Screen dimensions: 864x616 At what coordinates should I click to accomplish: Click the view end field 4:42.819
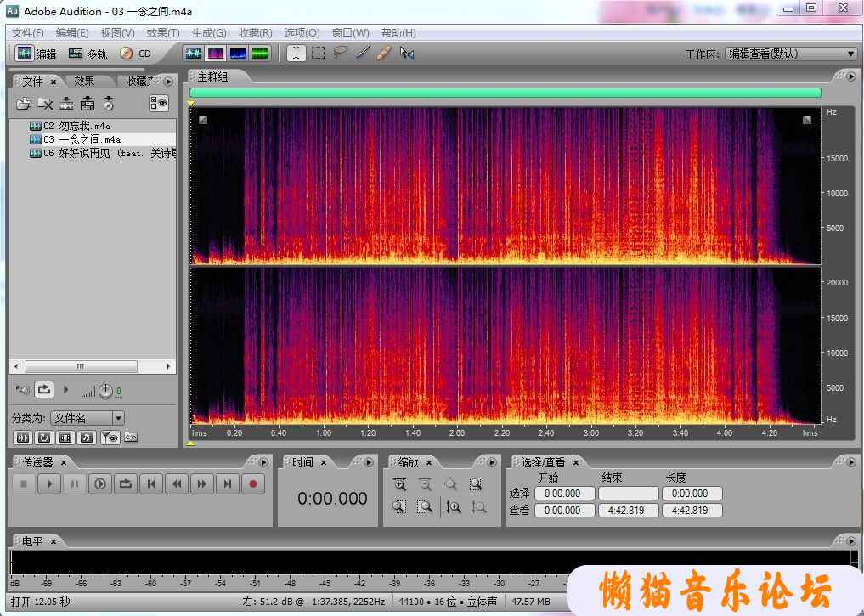point(628,510)
